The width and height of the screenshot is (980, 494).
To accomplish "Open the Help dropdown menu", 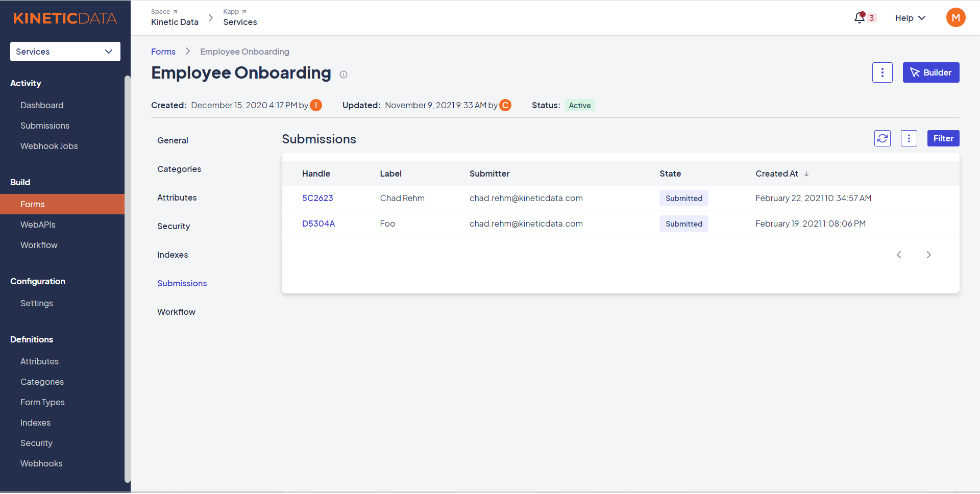I will [910, 18].
